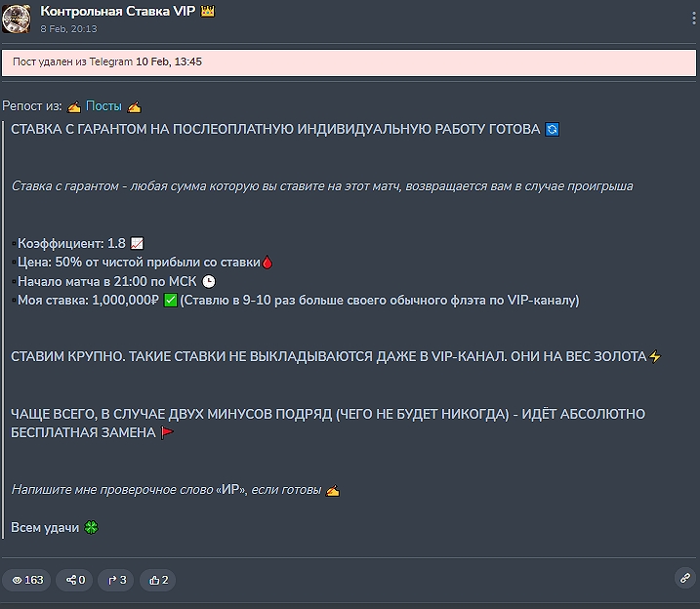700x609 pixels.
Task: Click the views counter showing 163
Action: point(26,580)
